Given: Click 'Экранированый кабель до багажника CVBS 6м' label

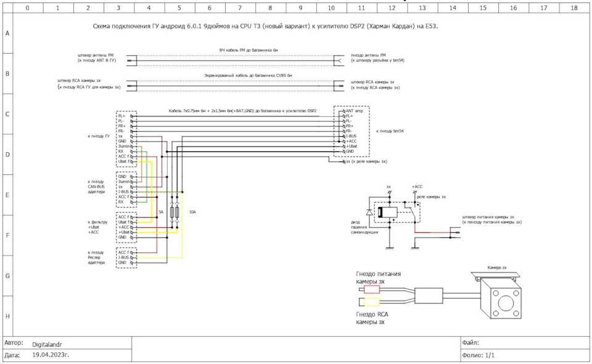Looking at the screenshot, I should (x=248, y=75).
